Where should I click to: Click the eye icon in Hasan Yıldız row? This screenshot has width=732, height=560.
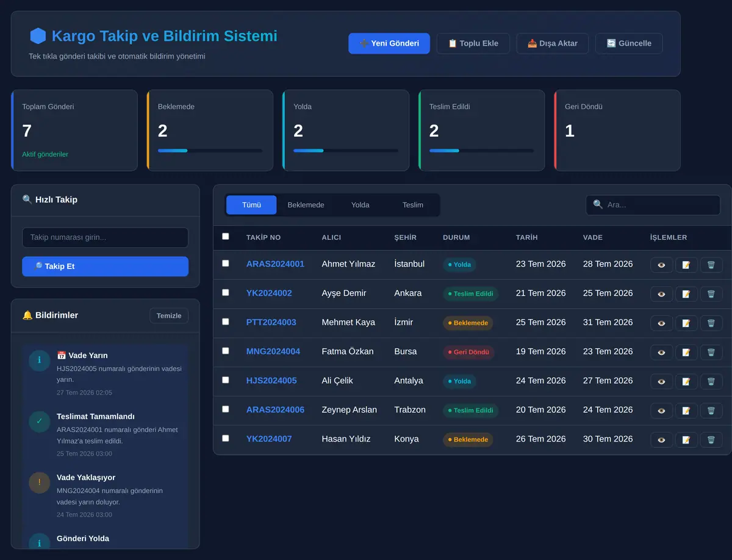662,439
